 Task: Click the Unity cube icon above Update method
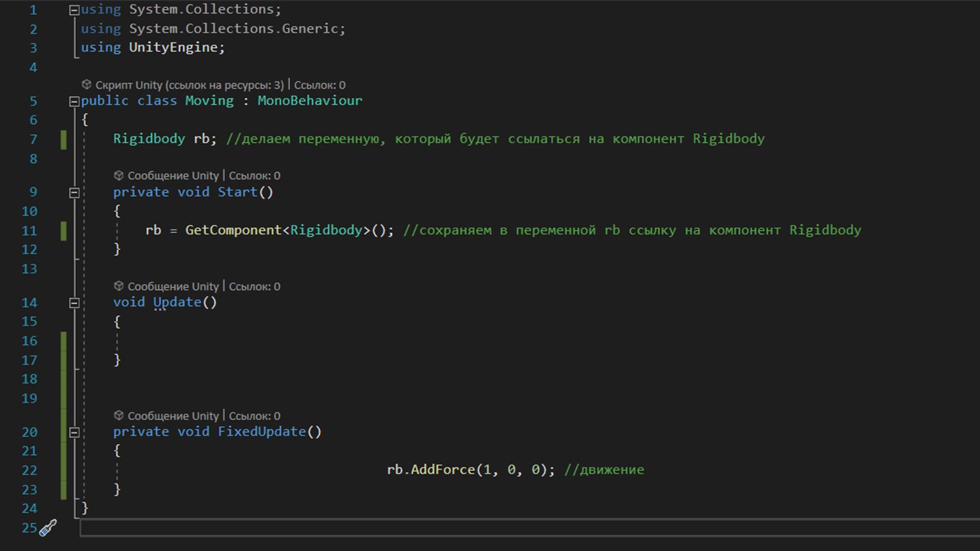(118, 286)
